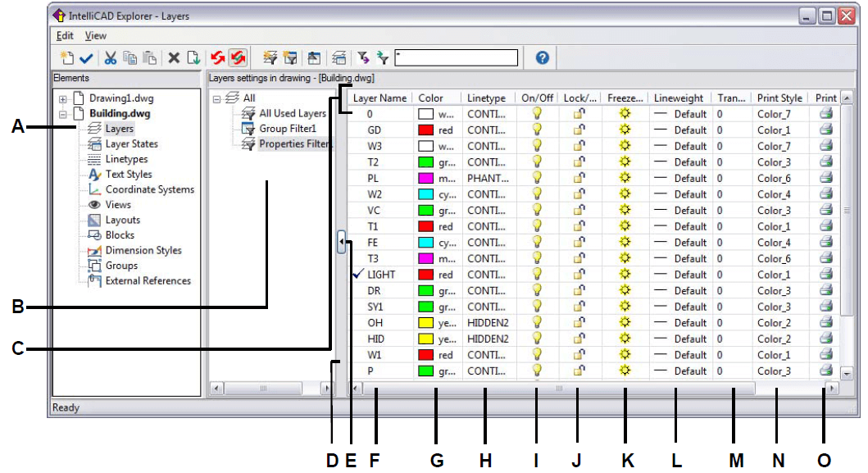This screenshot has height=473, width=868.
Task: Open Help with the question mark icon
Action: [541, 57]
